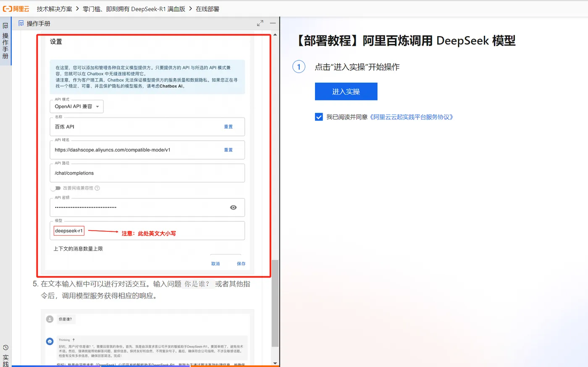Click the blue robot avatar beside the Thinking reply
The width and height of the screenshot is (588, 367).
coord(50,341)
